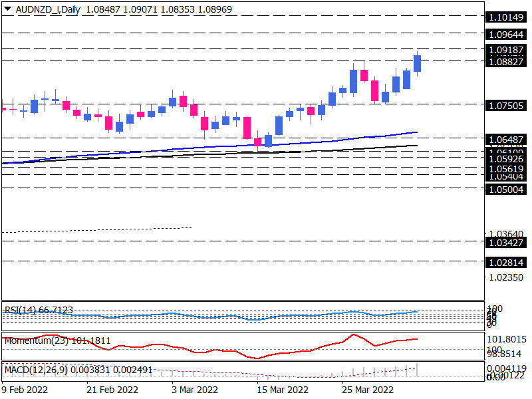Select the 1.03427 price level label

click(x=507, y=243)
